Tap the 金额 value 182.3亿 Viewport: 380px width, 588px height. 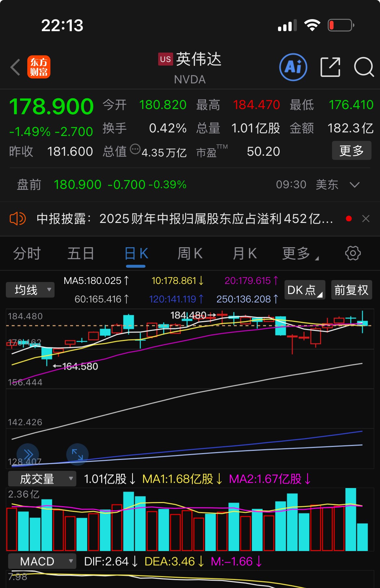pos(350,128)
